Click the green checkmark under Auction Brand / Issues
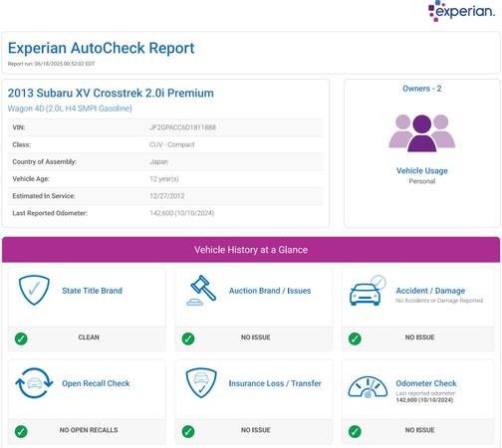Viewport: 502px width, 448px height. pyautogui.click(x=188, y=338)
